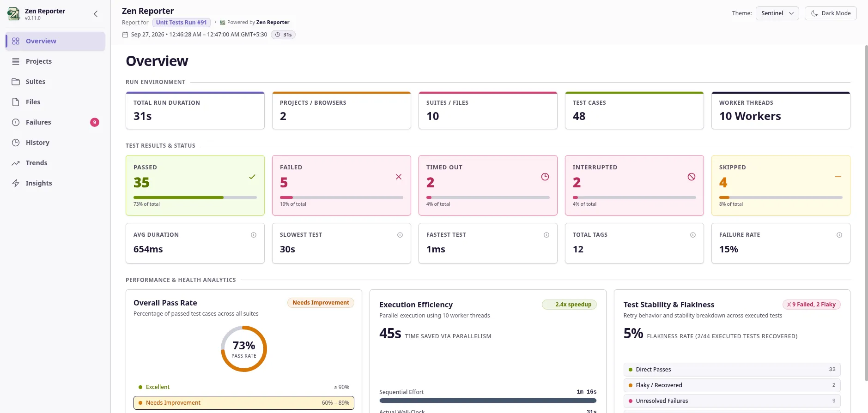Click the Projects list icon
868x413 pixels.
pyautogui.click(x=16, y=61)
